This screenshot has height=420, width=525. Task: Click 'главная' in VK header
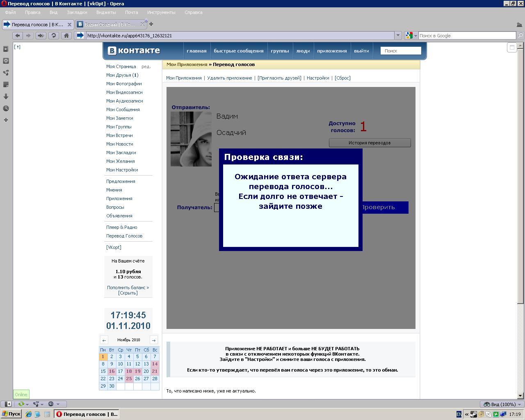[x=196, y=51]
